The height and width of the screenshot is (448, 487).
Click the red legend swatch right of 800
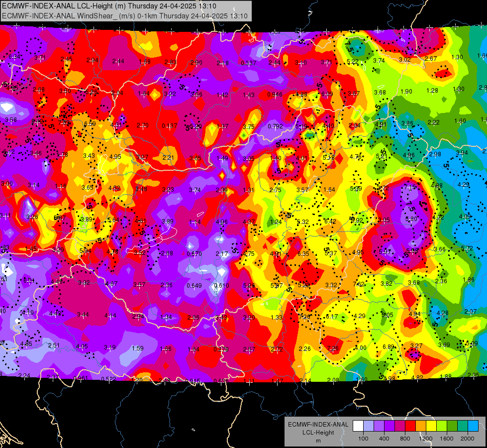pos(410,426)
